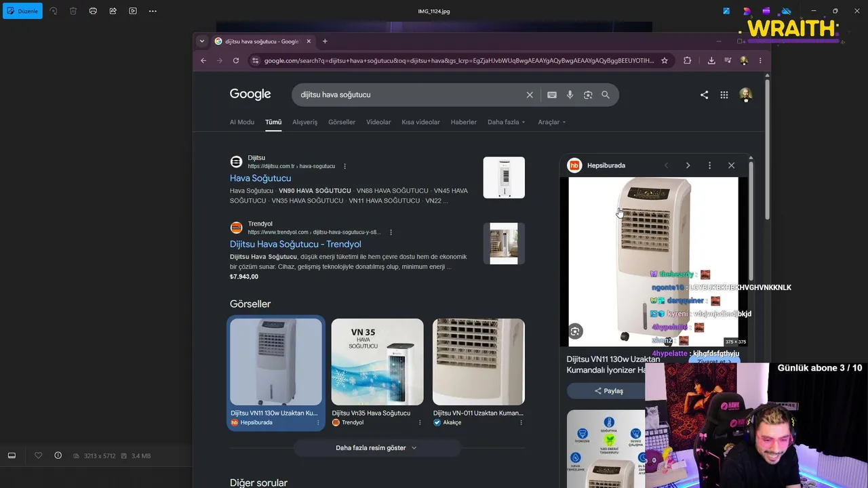This screenshot has height=488, width=868.
Task: Open the Google account avatar
Action: click(x=746, y=95)
